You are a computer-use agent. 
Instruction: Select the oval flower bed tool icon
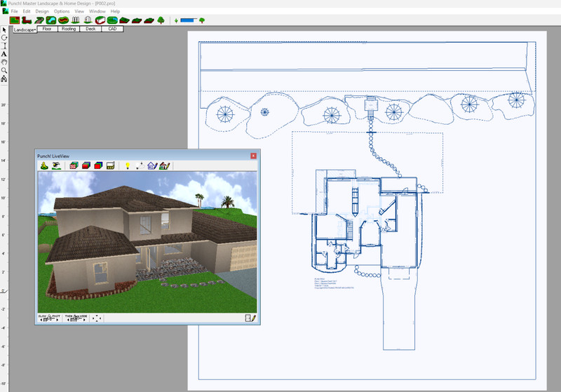[63, 20]
